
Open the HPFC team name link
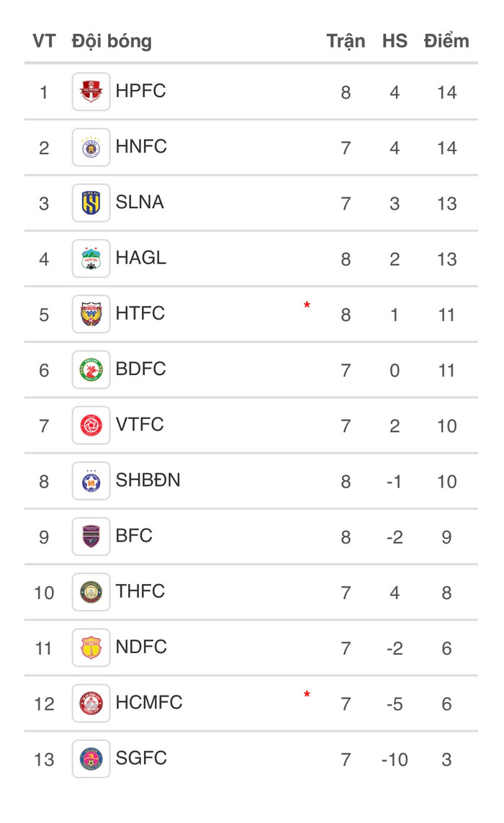[140, 91]
